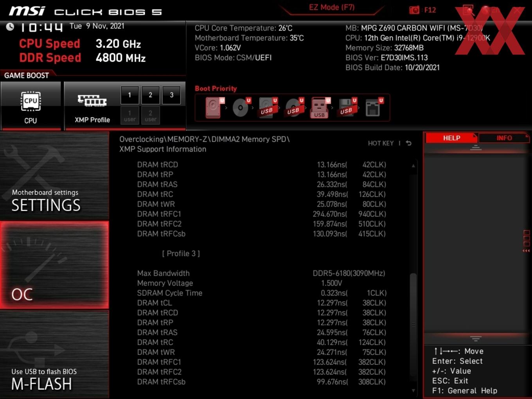Click the scrollbar down arrow in the timings list
The width and height of the screenshot is (532, 399).
pos(413,390)
